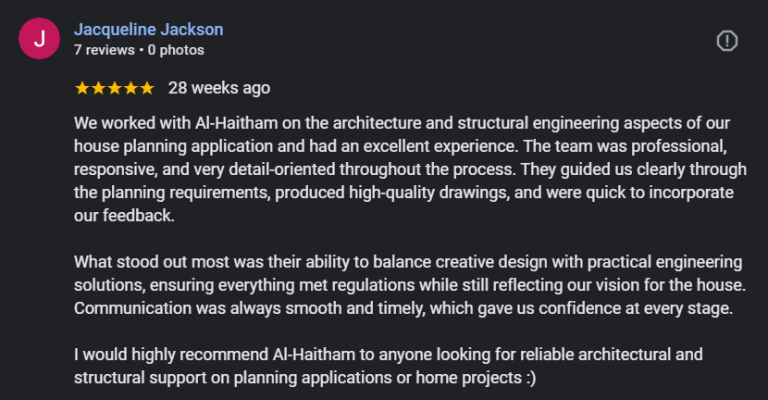Click the smiley ":)" ending the review
This screenshot has width=768, height=400.
pos(529,380)
